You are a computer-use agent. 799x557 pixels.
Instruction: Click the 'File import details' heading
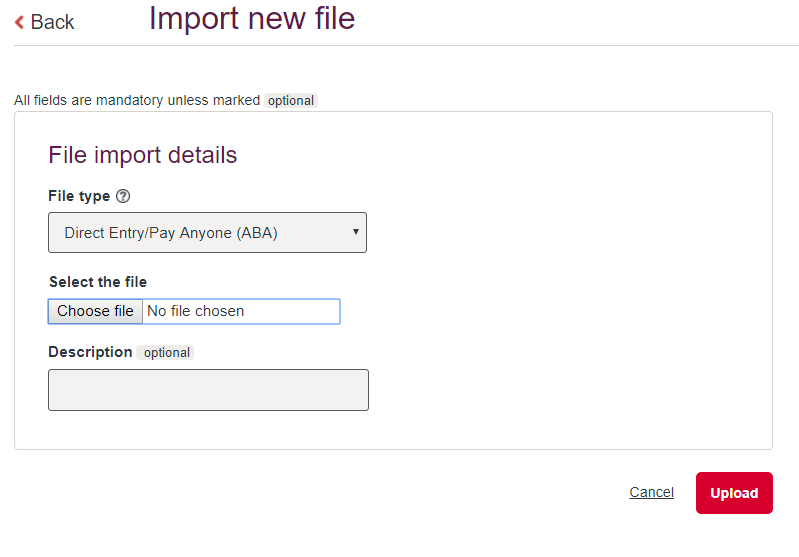pyautogui.click(x=142, y=155)
